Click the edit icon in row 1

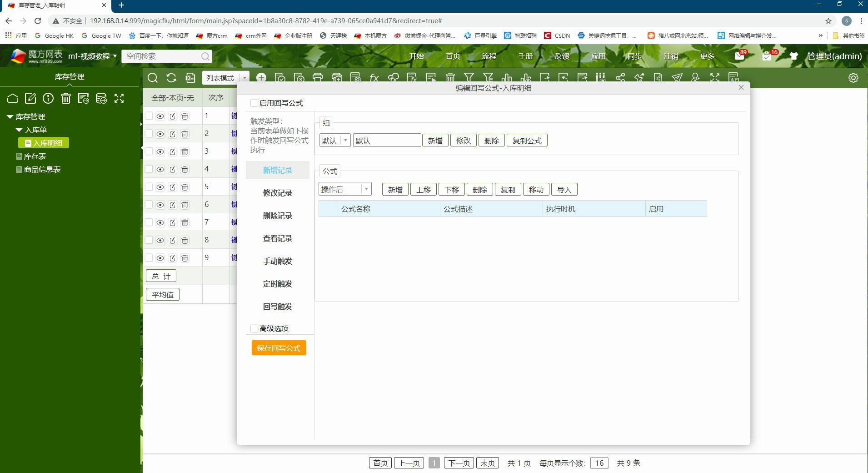172,116
